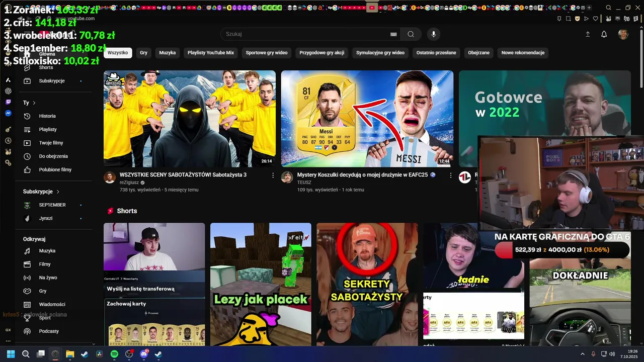644x362 pixels.
Task: Open browser sidebar settings gear
Action: (x=8, y=163)
